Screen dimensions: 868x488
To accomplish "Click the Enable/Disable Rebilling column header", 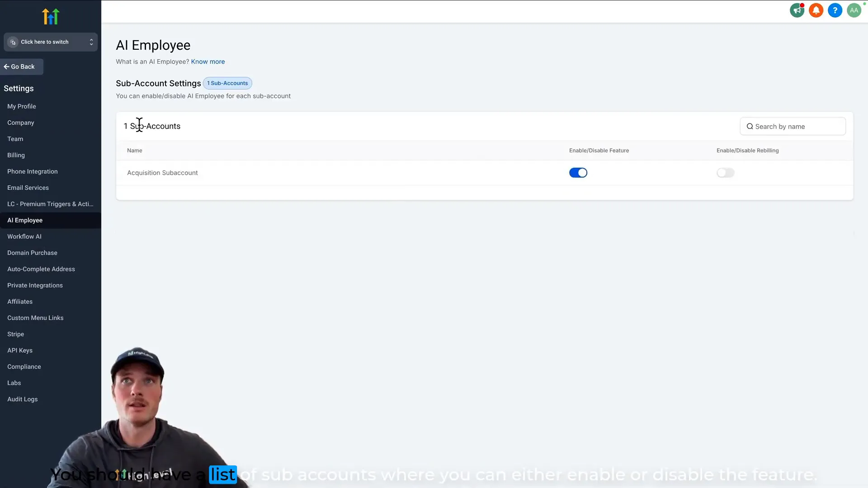I will [x=748, y=150].
